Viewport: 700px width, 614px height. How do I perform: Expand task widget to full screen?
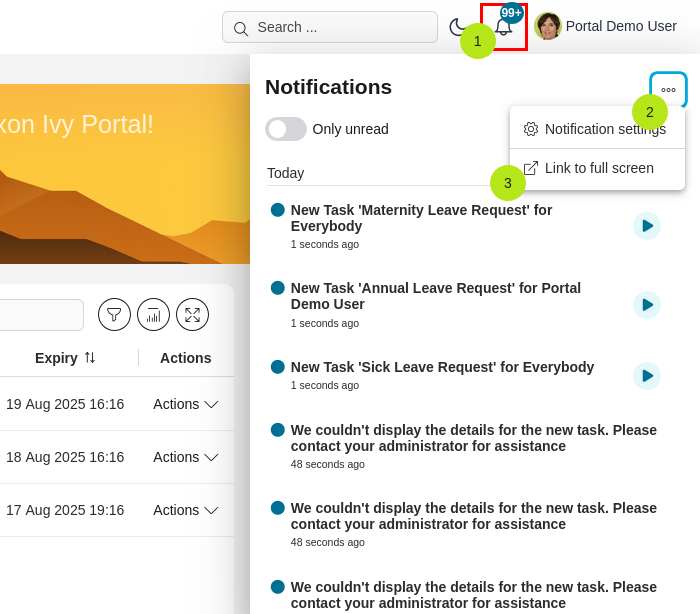[192, 314]
